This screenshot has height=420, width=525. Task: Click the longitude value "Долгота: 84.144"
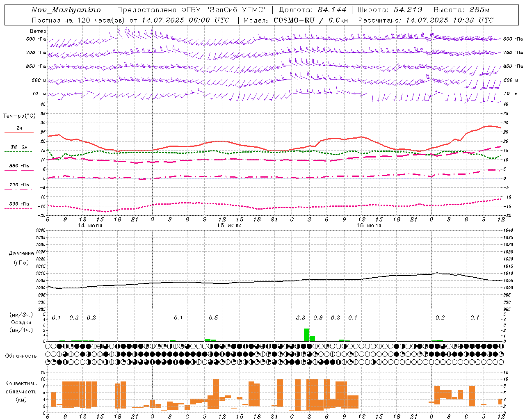[313, 10]
